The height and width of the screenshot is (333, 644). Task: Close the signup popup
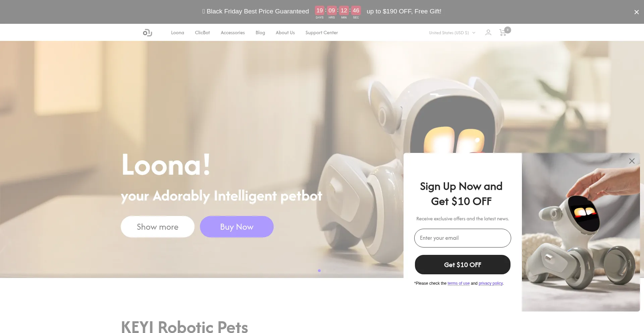click(x=632, y=161)
